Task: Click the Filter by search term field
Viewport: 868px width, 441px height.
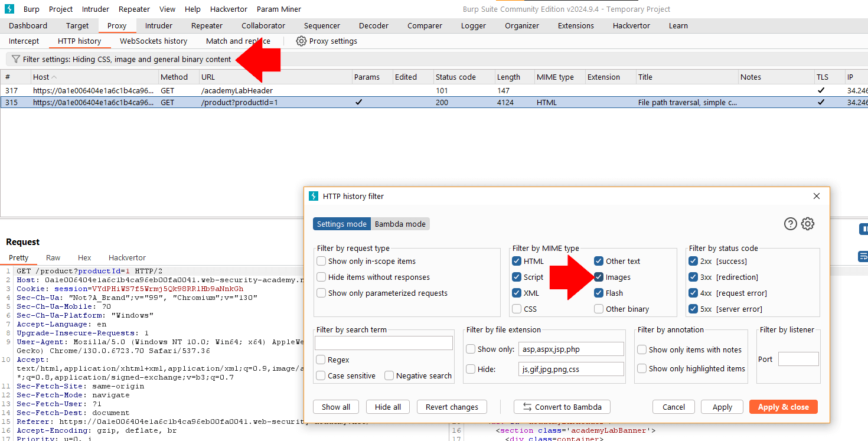Action: click(383, 343)
